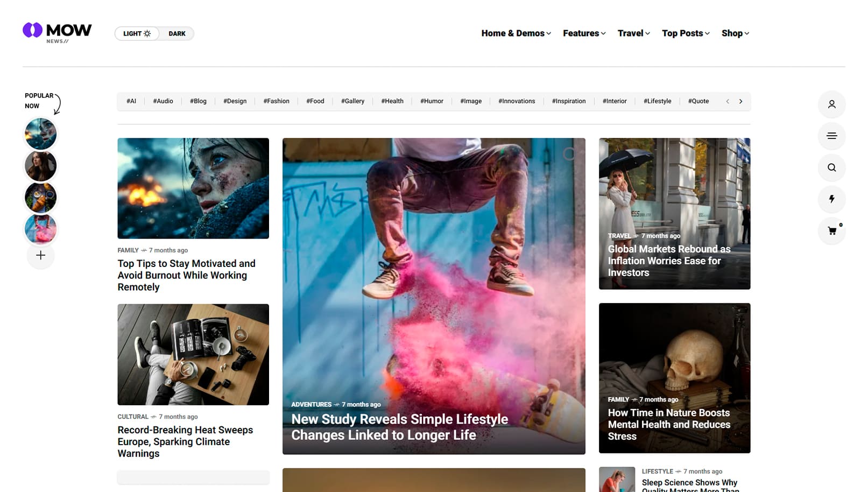Image resolution: width=868 pixels, height=492 pixels.
Task: Open the hamburger menu icon
Action: click(x=831, y=136)
